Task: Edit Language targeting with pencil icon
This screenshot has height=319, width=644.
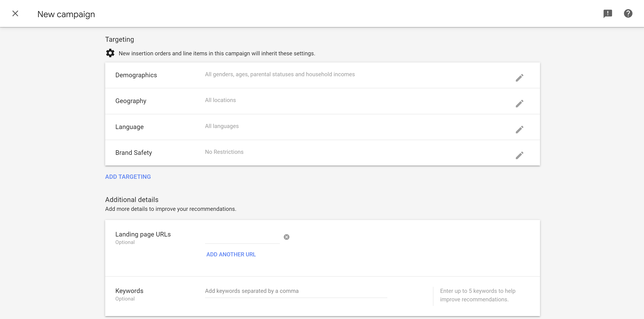Action: (x=519, y=130)
